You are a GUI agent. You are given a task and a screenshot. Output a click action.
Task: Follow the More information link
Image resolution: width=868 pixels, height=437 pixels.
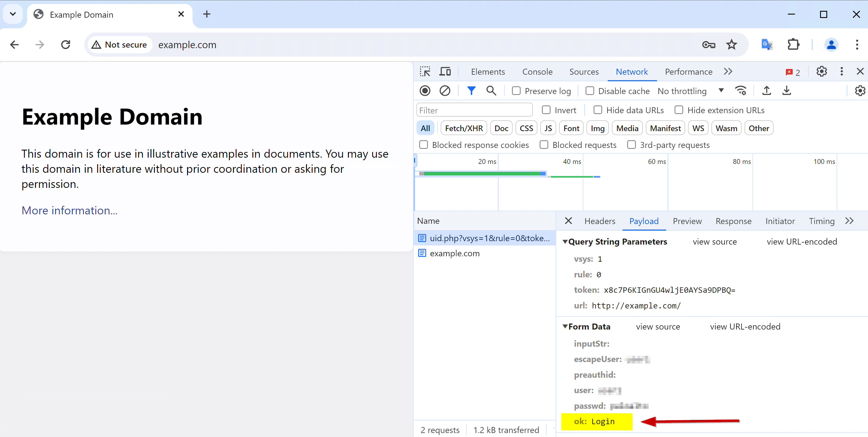tap(69, 210)
